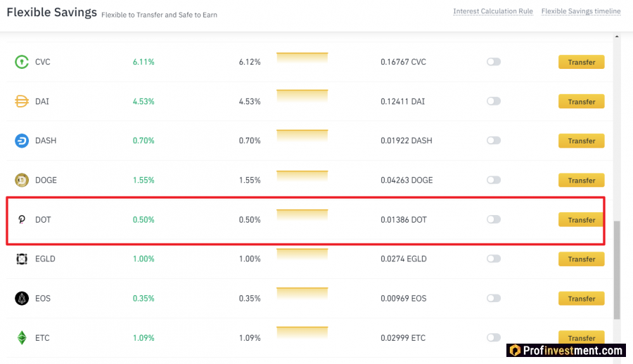The height and width of the screenshot is (364, 633).
Task: Click the 0.0274 EGLD interest value
Action: tap(403, 259)
